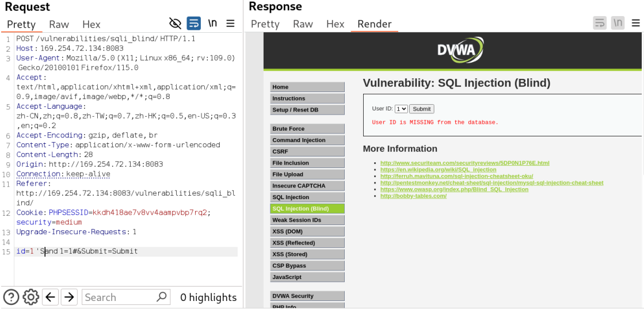Select the Response Render tab
This screenshot has height=309, width=644.
375,24
